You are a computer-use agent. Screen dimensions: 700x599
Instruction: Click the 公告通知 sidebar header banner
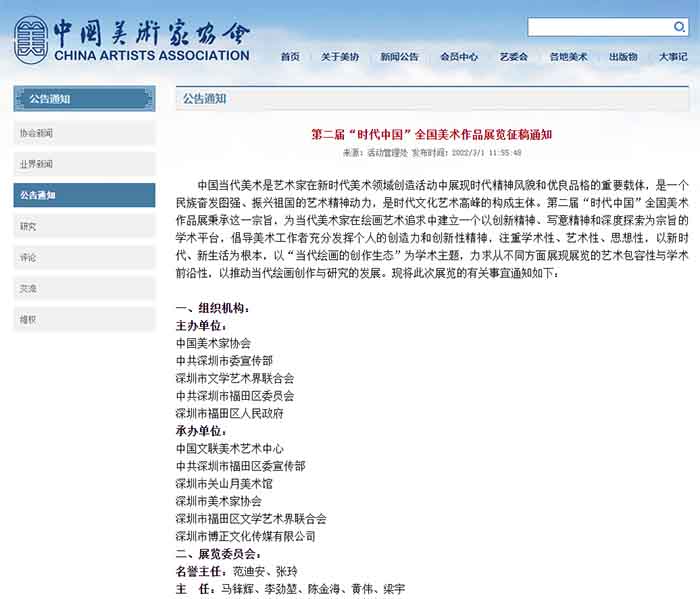tap(84, 98)
